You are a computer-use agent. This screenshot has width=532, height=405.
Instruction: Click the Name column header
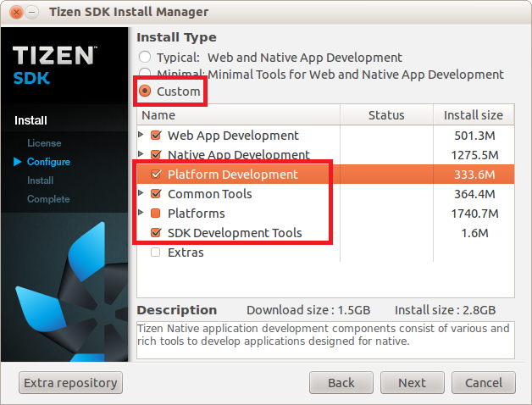coord(239,115)
